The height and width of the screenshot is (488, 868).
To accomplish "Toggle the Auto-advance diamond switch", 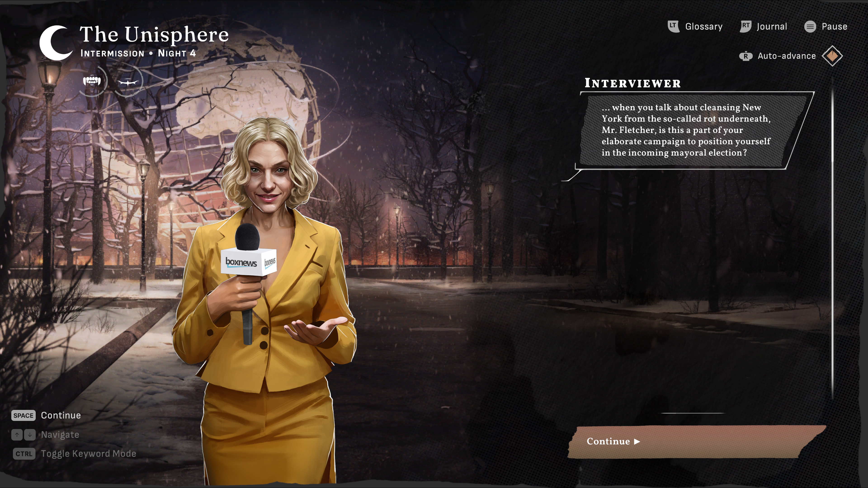I will click(x=832, y=56).
